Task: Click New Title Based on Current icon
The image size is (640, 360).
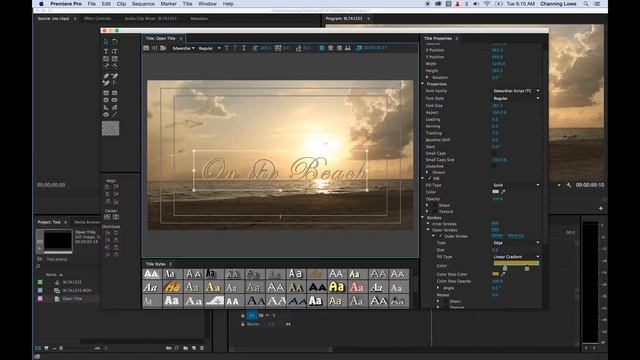Action: [x=146, y=48]
